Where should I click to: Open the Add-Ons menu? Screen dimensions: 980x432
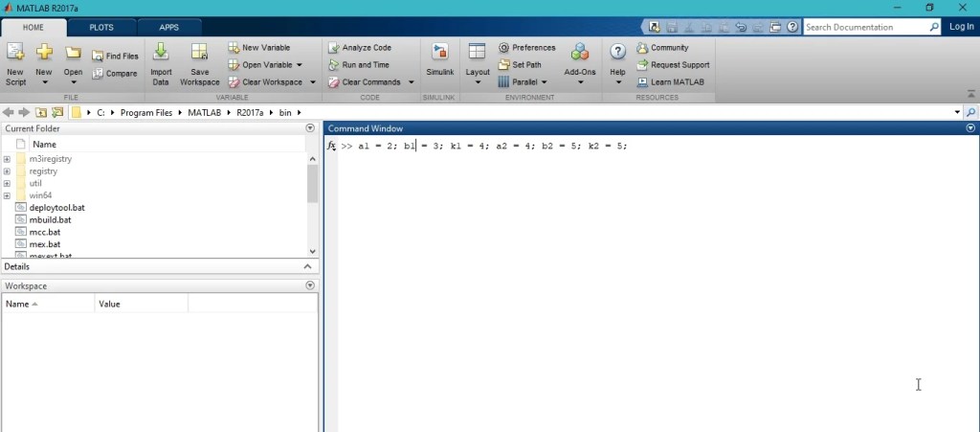tap(580, 64)
